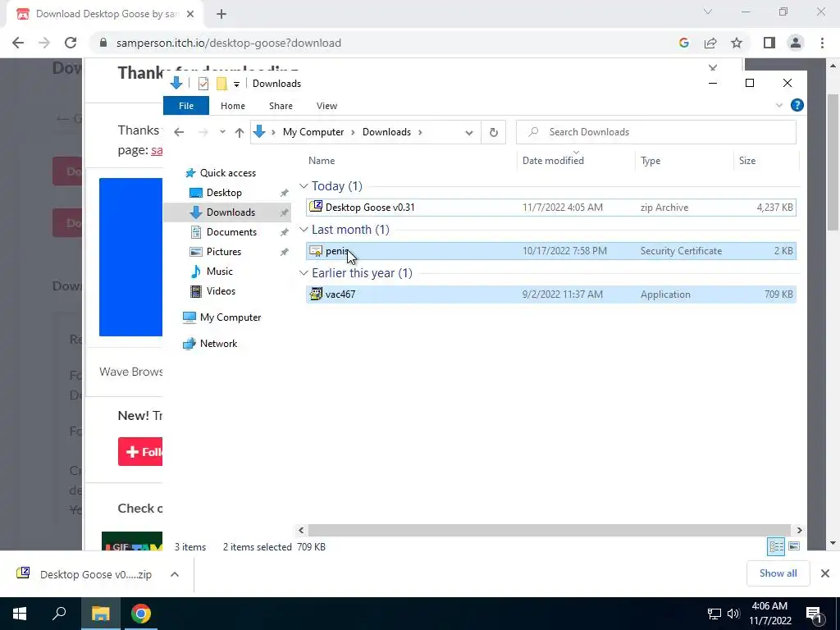Open the View ribbon tab
The width and height of the screenshot is (840, 630).
[326, 106]
